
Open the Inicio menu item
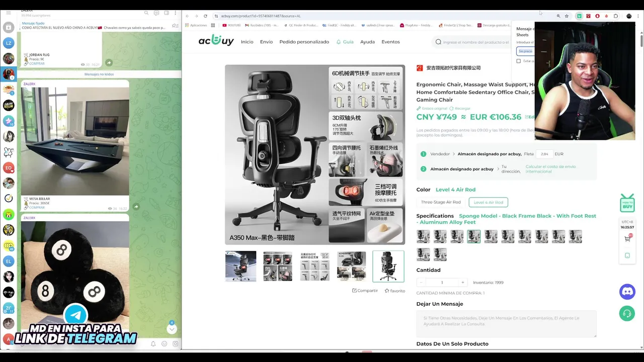tap(247, 42)
